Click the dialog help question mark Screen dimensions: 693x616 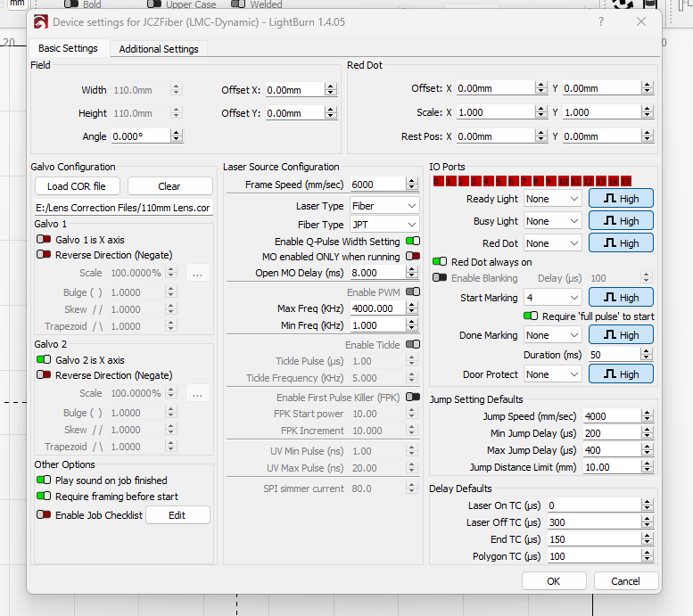click(x=601, y=21)
